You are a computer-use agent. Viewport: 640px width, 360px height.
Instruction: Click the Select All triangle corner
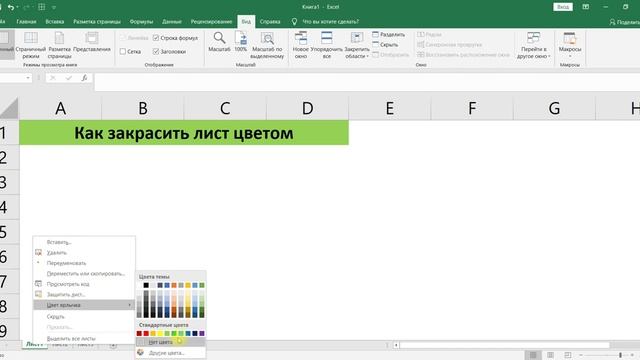(9, 109)
